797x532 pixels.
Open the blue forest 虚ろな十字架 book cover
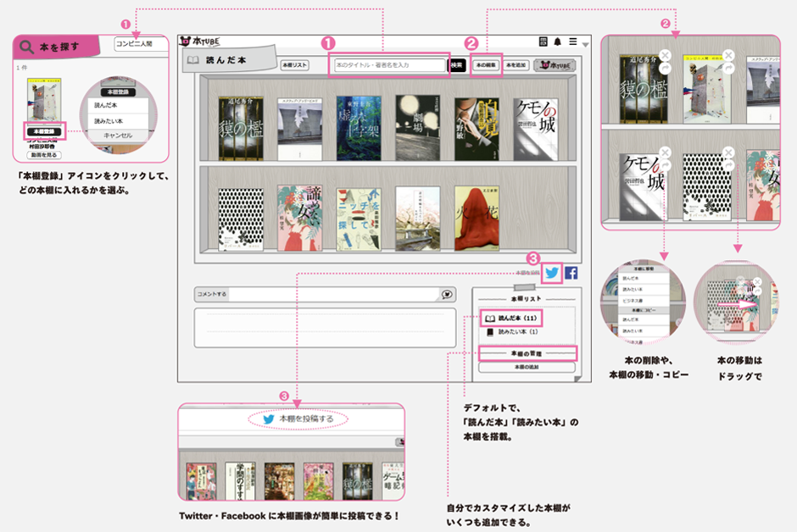pos(359,128)
